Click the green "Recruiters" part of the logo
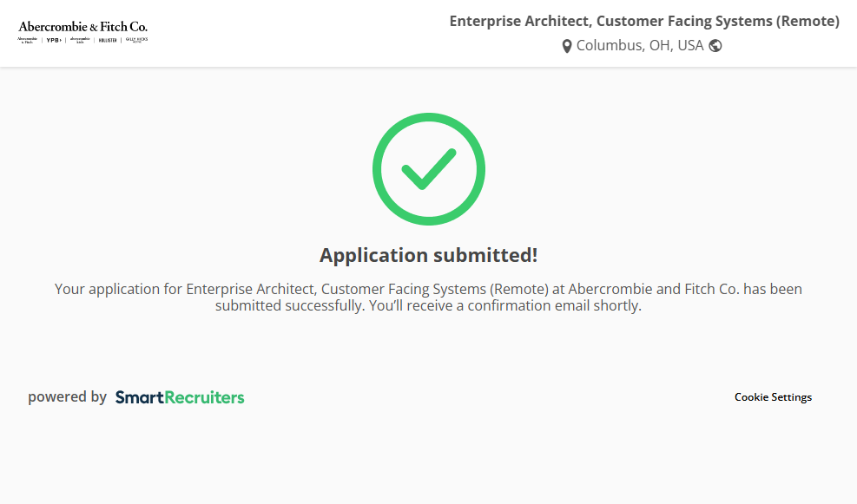Viewport: 857px width, 504px height. click(205, 397)
